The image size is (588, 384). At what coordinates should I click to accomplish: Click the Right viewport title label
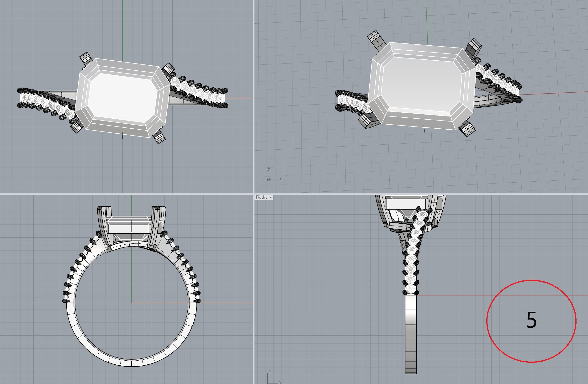pyautogui.click(x=261, y=197)
